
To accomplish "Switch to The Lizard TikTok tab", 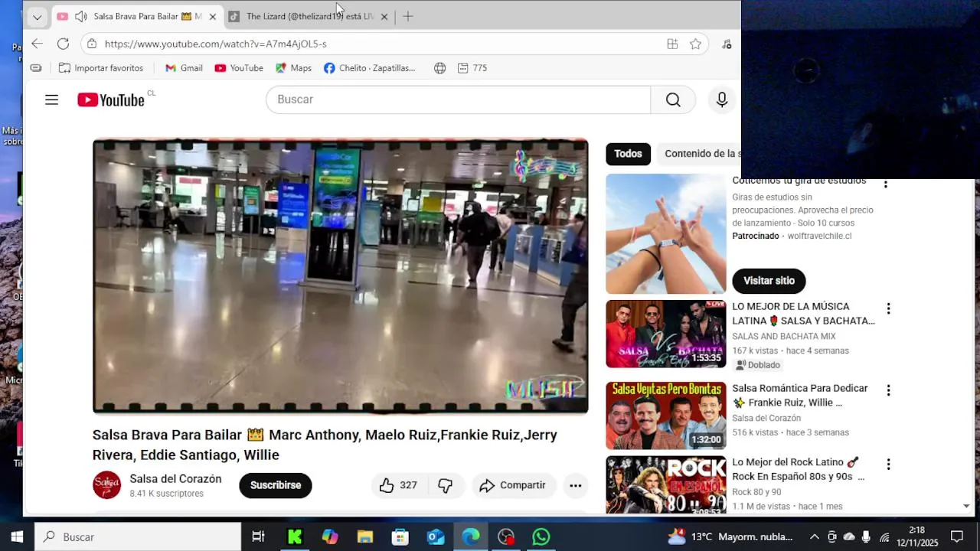I will (309, 16).
